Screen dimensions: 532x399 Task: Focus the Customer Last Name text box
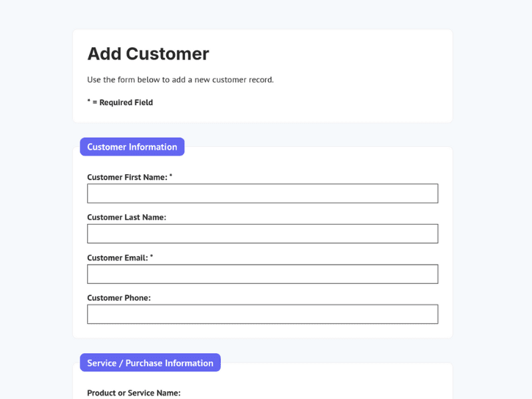pos(262,233)
